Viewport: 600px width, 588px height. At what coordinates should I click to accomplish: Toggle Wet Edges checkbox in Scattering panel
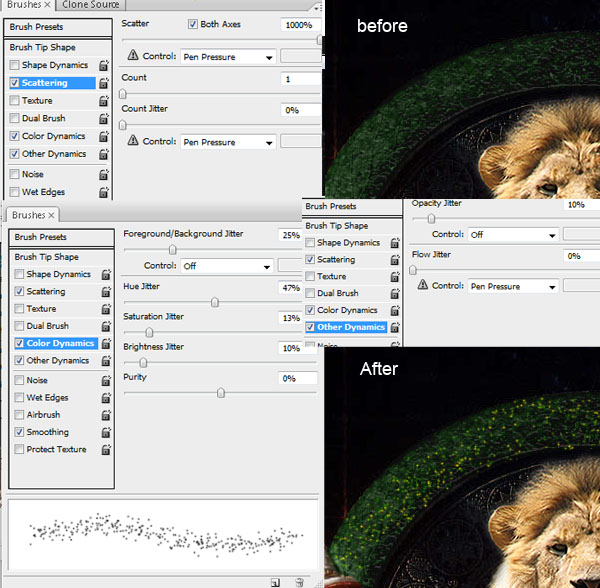tap(14, 192)
